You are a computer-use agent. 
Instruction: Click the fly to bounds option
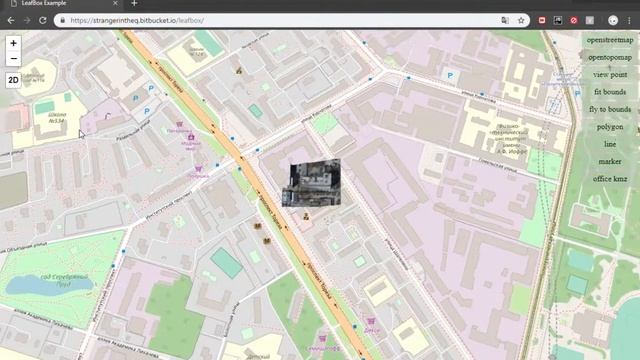[x=610, y=109]
